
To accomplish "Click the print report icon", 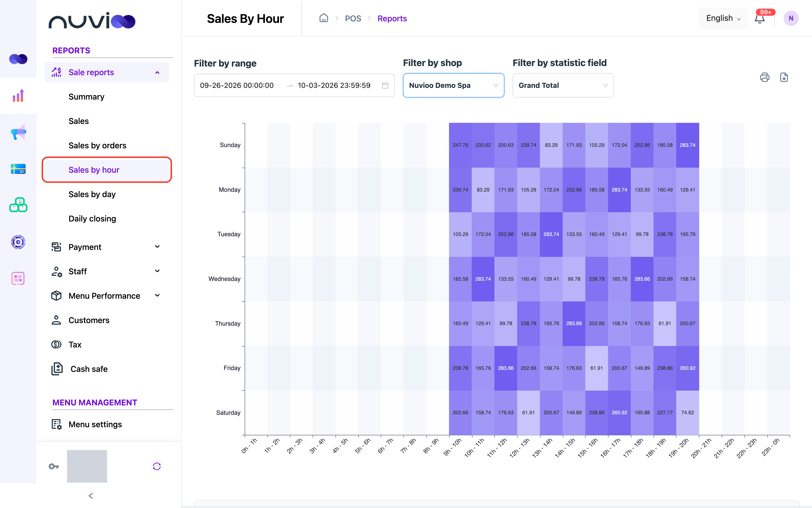I will click(764, 77).
